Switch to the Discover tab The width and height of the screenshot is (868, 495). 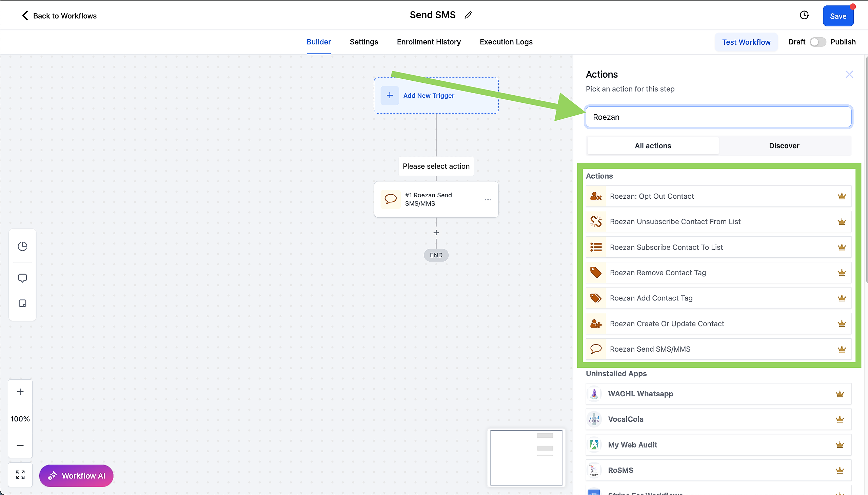click(x=784, y=146)
